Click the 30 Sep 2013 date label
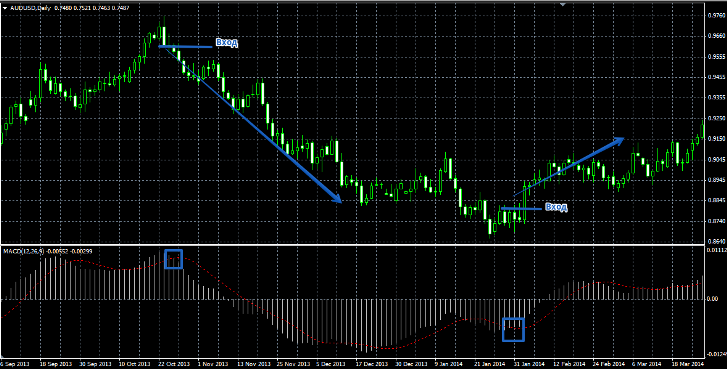The image size is (727, 369). pyautogui.click(x=95, y=365)
